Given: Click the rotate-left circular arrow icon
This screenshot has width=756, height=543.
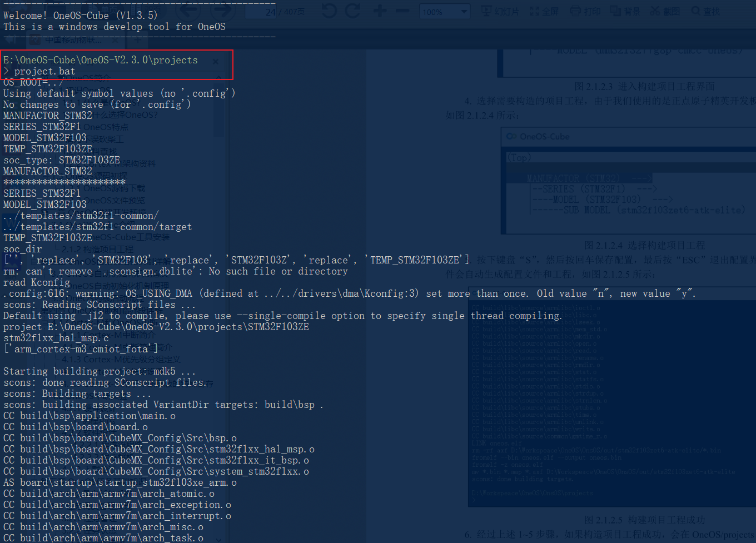Looking at the screenshot, I should pos(329,11).
